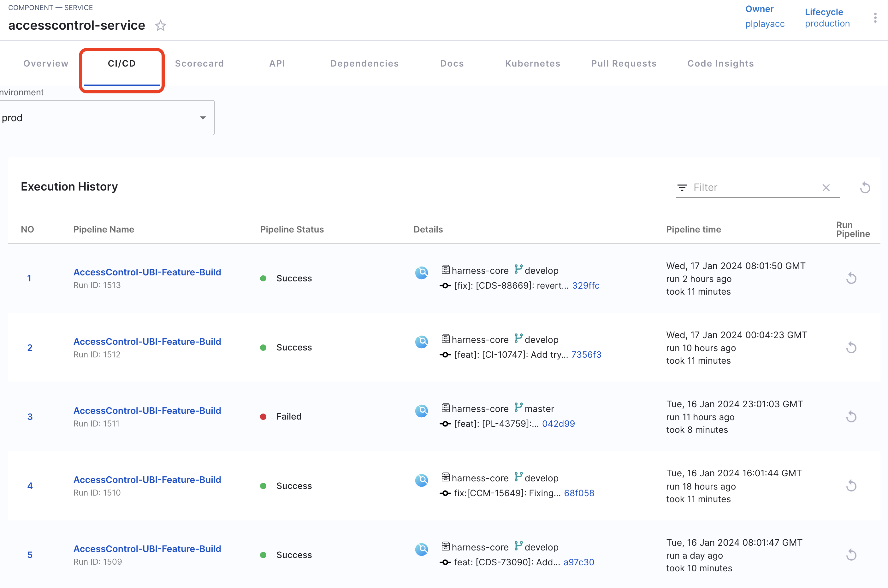Re-run pipeline for Run ID 1509

pos(851,555)
